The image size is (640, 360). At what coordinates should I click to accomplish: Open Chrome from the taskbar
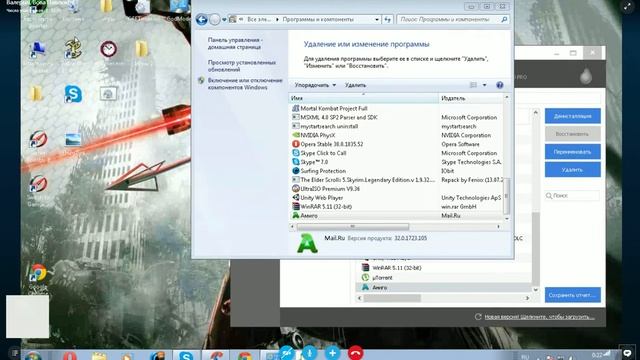click(244, 355)
